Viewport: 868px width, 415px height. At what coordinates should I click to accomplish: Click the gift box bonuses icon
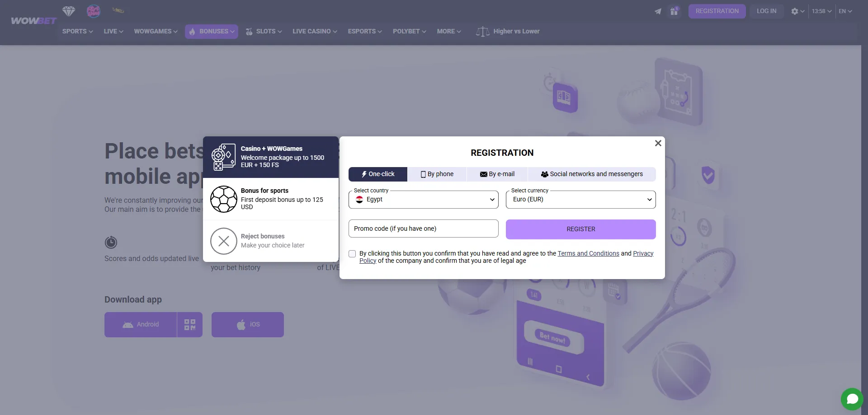tap(674, 11)
